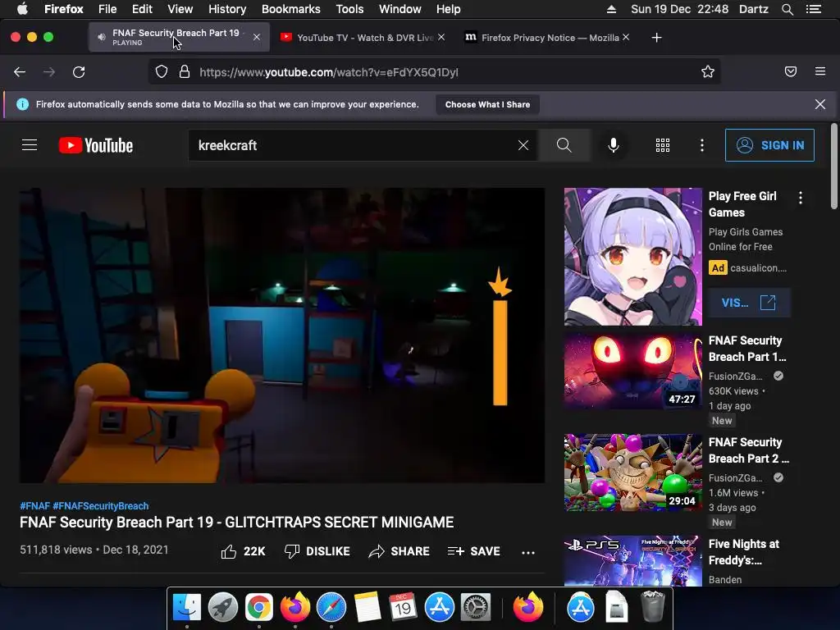This screenshot has width=840, height=630.
Task: Reload the current page
Action: pyautogui.click(x=79, y=72)
